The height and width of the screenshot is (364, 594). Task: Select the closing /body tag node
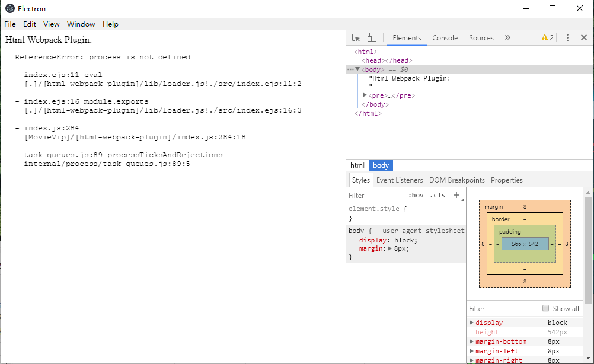click(x=375, y=104)
